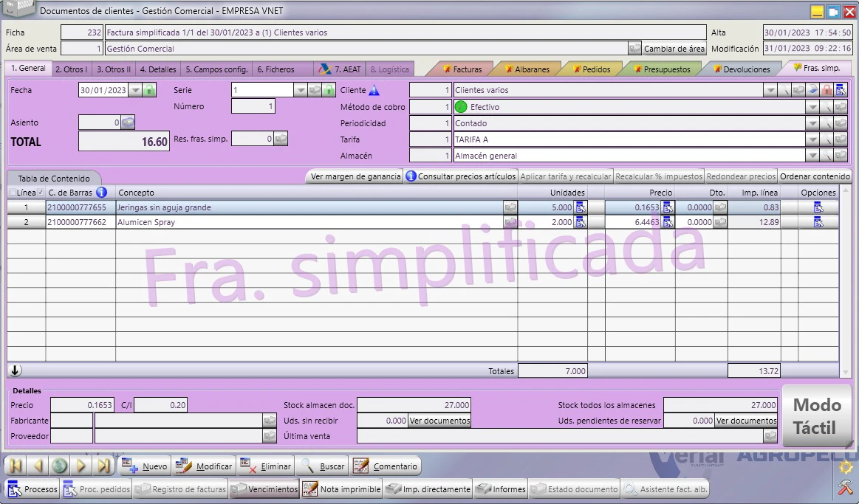Toggle the checked box before C. de Barras
Viewport: 859px width, 504px height.
pyautogui.click(x=41, y=193)
